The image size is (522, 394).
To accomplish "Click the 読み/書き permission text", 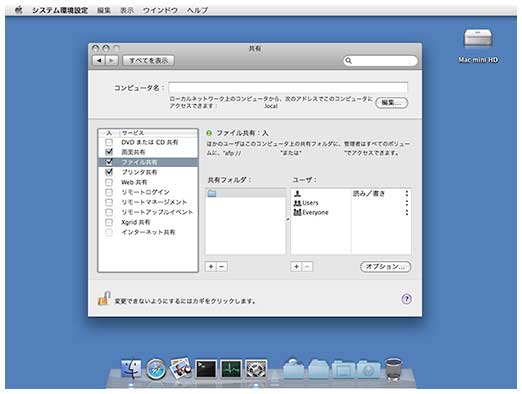I will tap(369, 193).
